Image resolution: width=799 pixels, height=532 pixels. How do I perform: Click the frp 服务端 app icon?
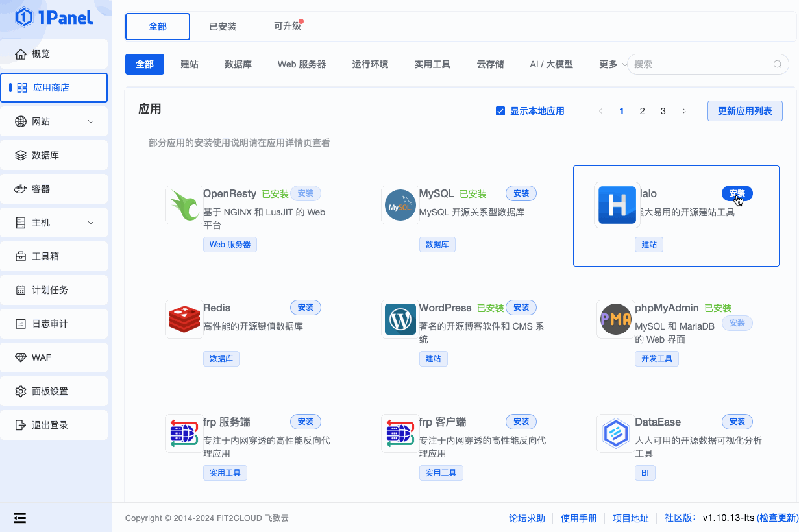point(184,433)
